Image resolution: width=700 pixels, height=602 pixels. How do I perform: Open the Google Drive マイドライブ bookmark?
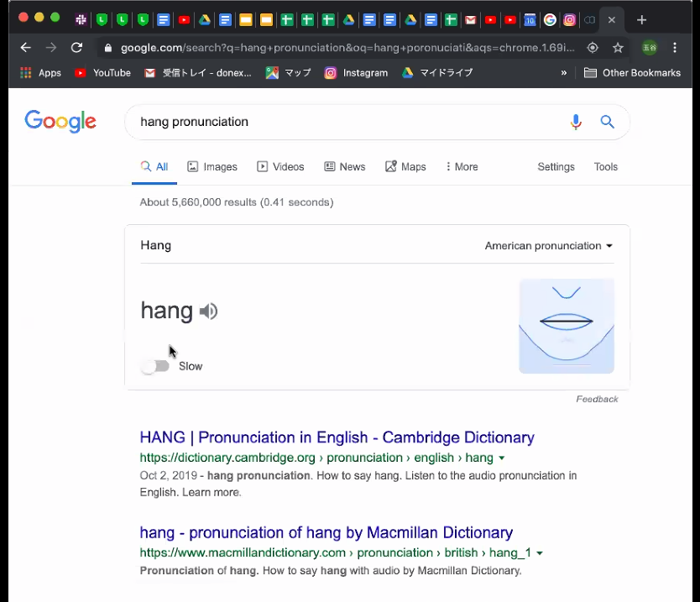tap(437, 73)
